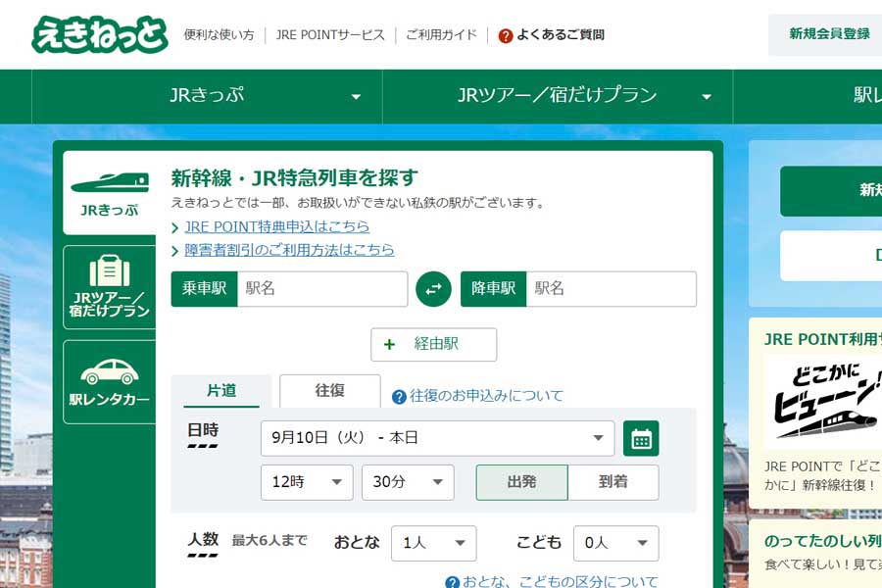Change the hour with the 12時 dropdown
Screen dimensions: 882x588
[x=307, y=482]
